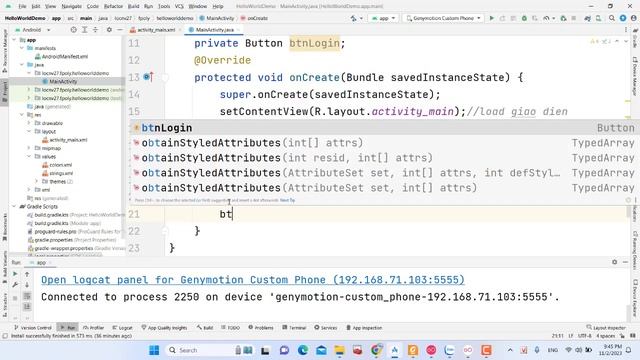Expand the mipmap folder
Image resolution: width=640 pixels, height=360 pixels.
(x=29, y=148)
